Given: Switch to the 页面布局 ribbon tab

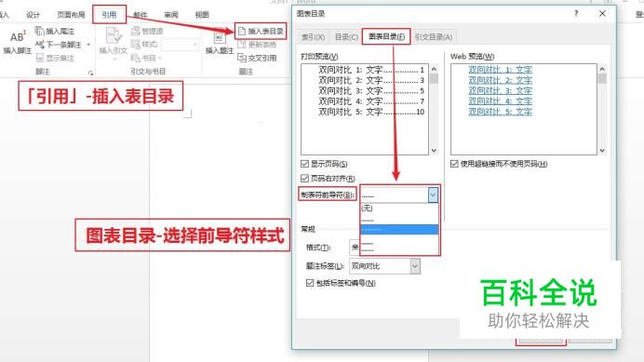Looking at the screenshot, I should point(71,15).
